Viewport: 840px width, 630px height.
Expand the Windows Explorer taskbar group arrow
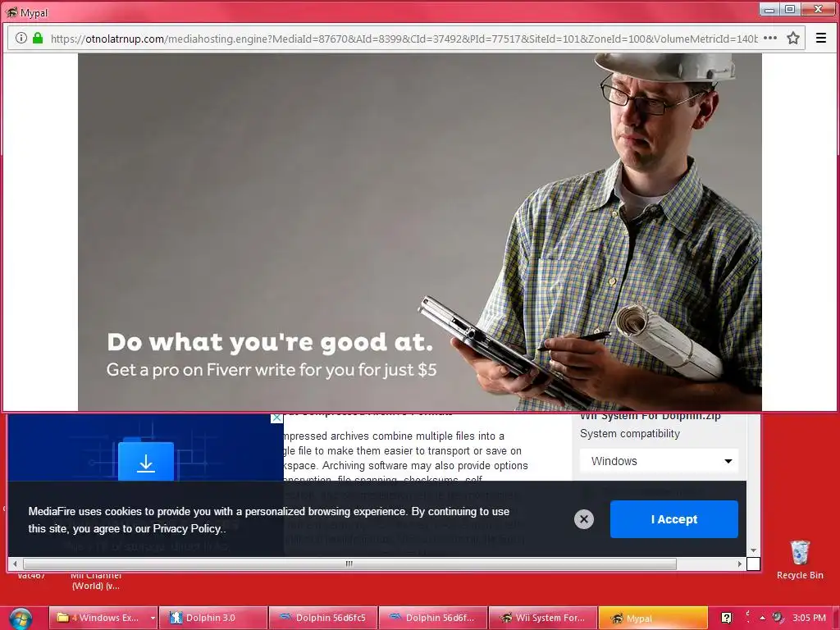[152, 618]
